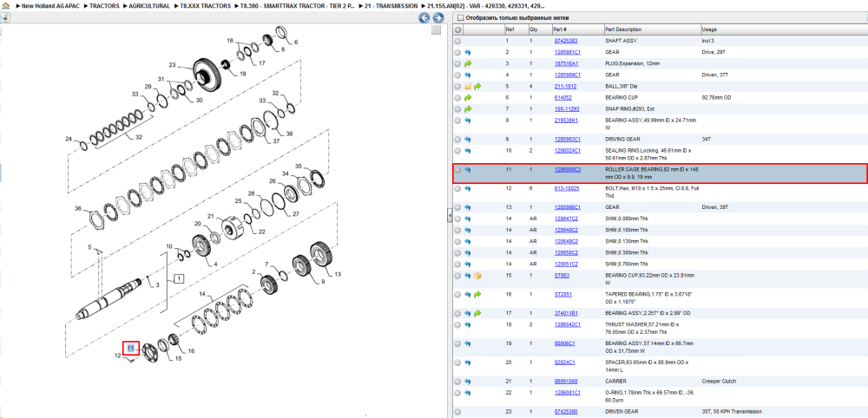Click the blue arrow icon in the SPACER row

pyautogui.click(x=467, y=362)
